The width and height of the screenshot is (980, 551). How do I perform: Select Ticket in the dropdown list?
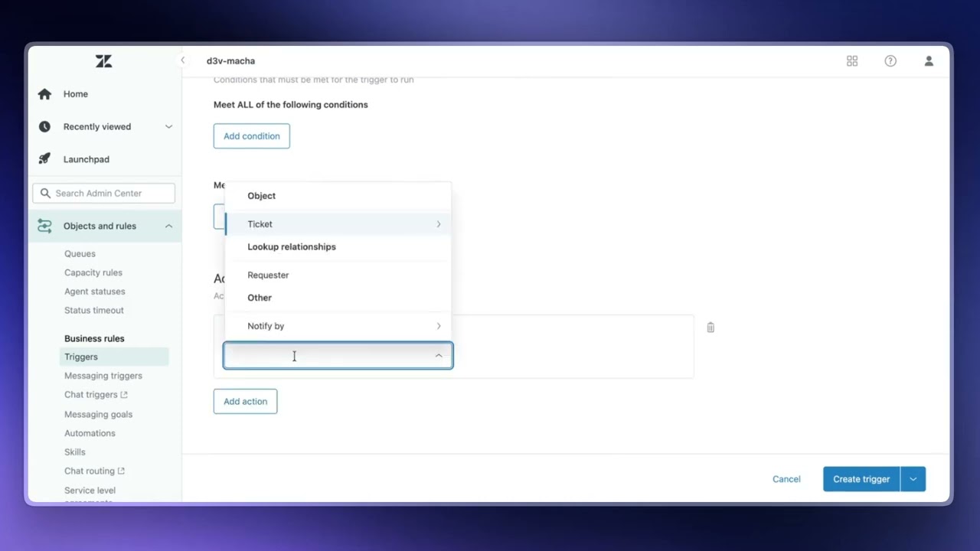[x=338, y=224]
